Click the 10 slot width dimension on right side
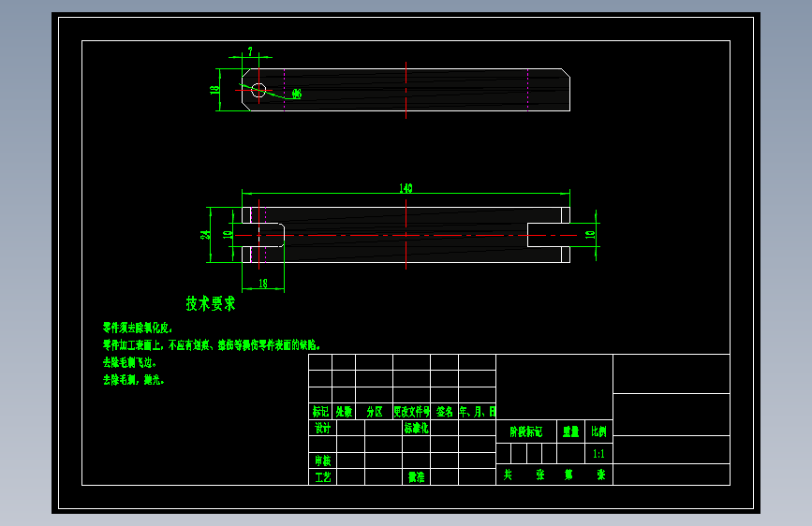This screenshot has height=526, width=812. [590, 235]
